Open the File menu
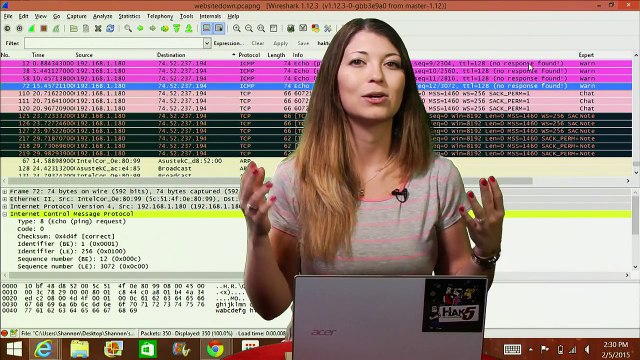 pos(8,16)
